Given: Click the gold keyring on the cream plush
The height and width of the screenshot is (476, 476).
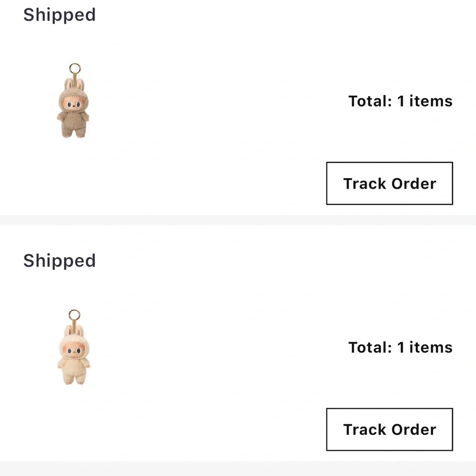Looking at the screenshot, I should pyautogui.click(x=74, y=315).
